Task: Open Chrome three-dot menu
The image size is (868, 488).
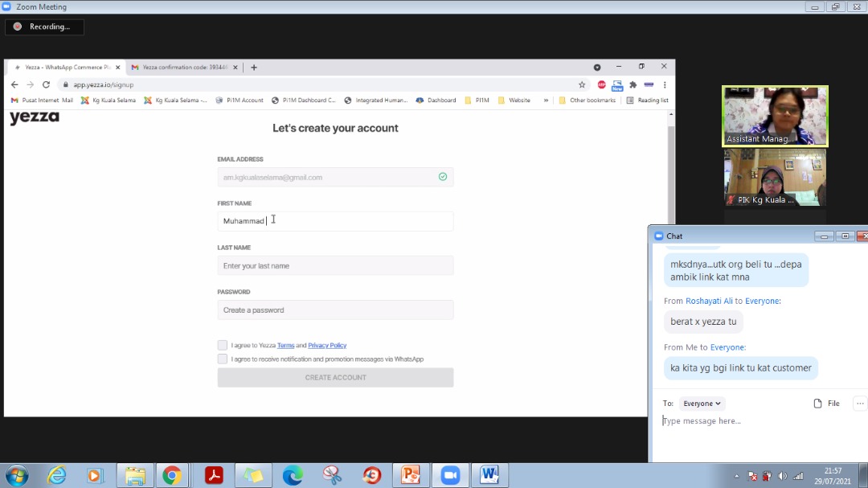Action: coord(665,84)
